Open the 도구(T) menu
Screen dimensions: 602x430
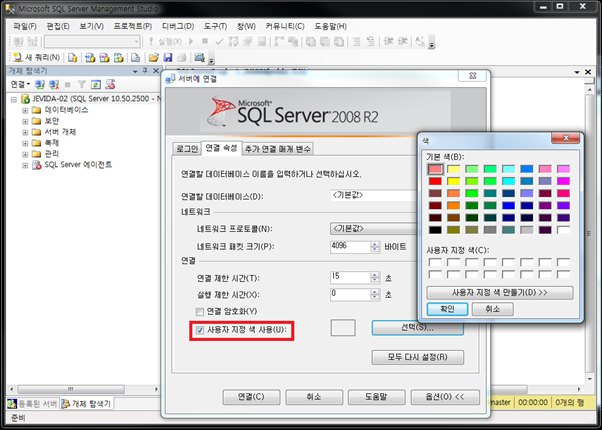(x=215, y=26)
